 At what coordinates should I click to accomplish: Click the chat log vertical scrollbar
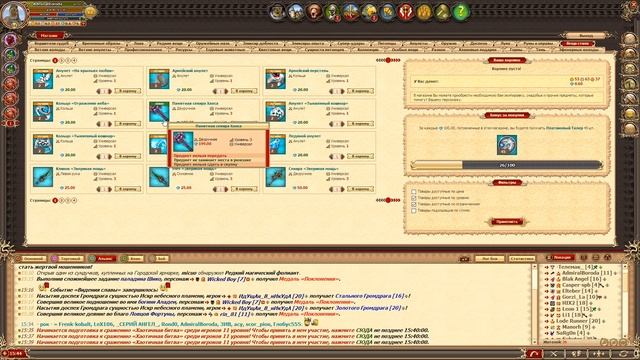(x=534, y=304)
